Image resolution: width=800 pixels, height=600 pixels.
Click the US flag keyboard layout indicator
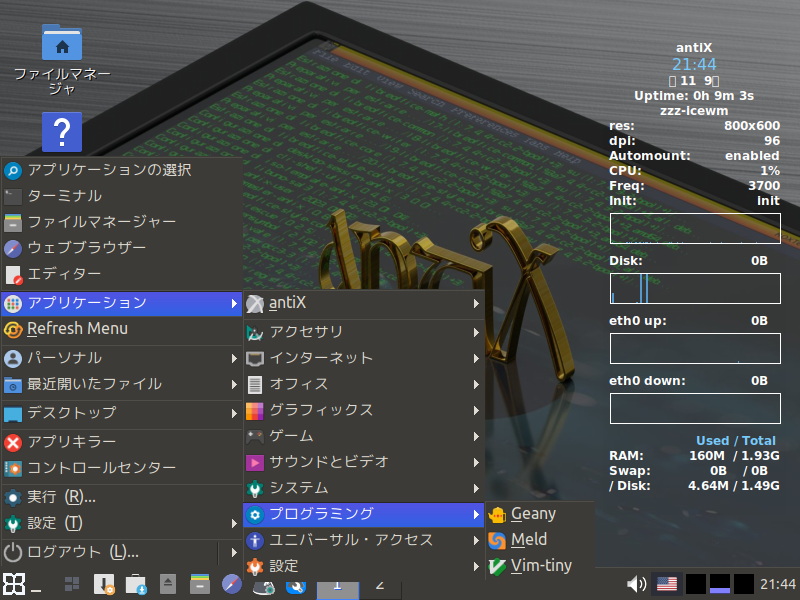pos(667,584)
